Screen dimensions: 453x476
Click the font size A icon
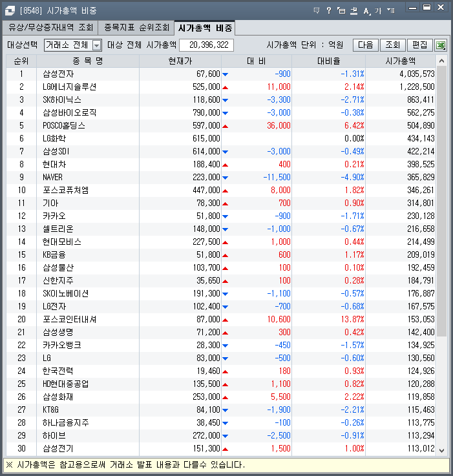pos(366,11)
